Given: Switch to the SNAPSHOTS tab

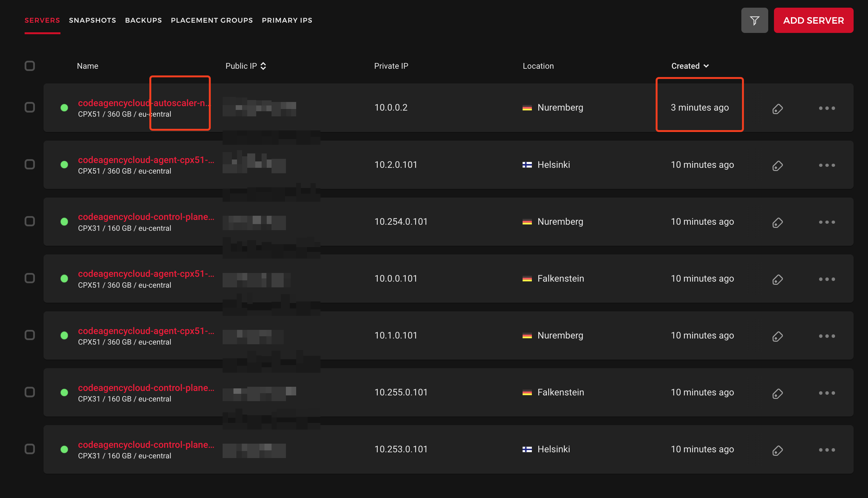Looking at the screenshot, I should click(x=92, y=20).
